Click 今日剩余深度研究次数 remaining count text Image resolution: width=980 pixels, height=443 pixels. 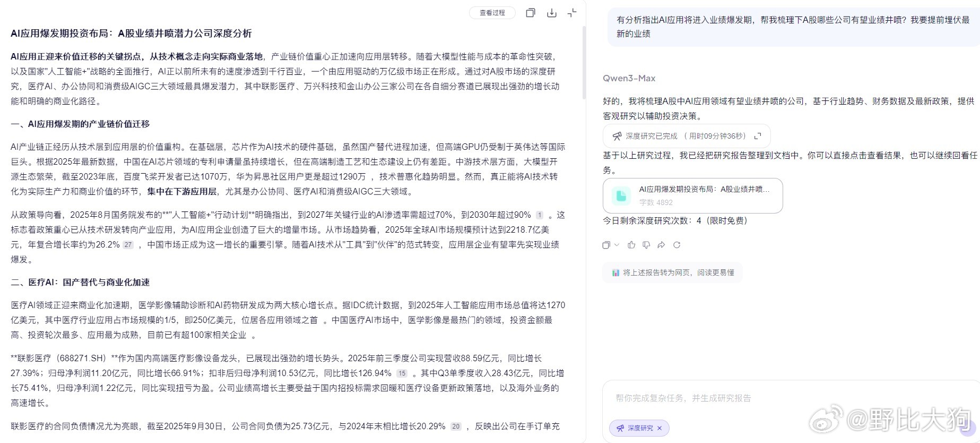tap(675, 221)
